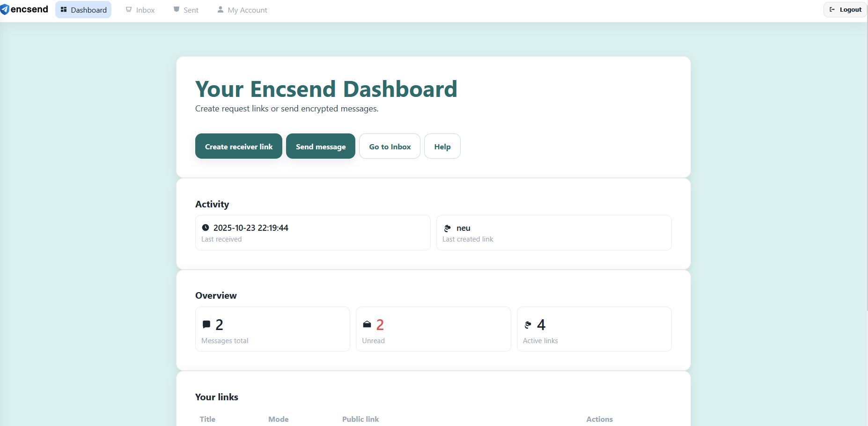Click the Create receiver link button
This screenshot has width=868, height=426.
tap(238, 146)
